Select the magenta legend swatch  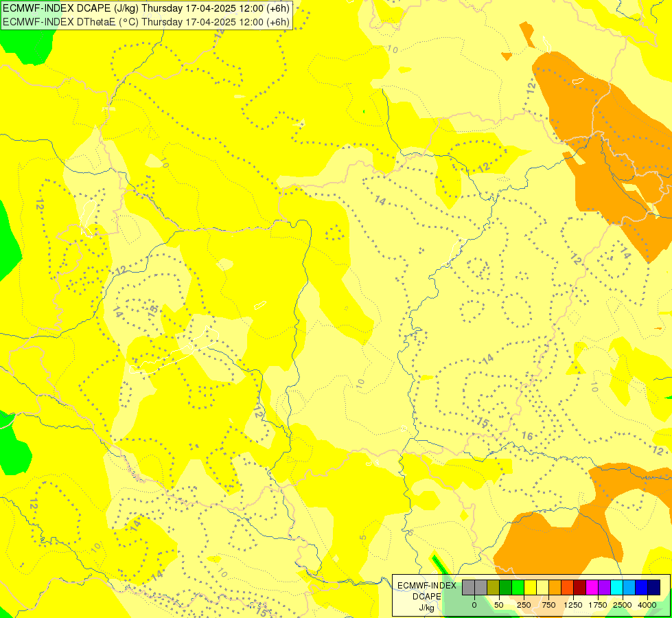592,588
